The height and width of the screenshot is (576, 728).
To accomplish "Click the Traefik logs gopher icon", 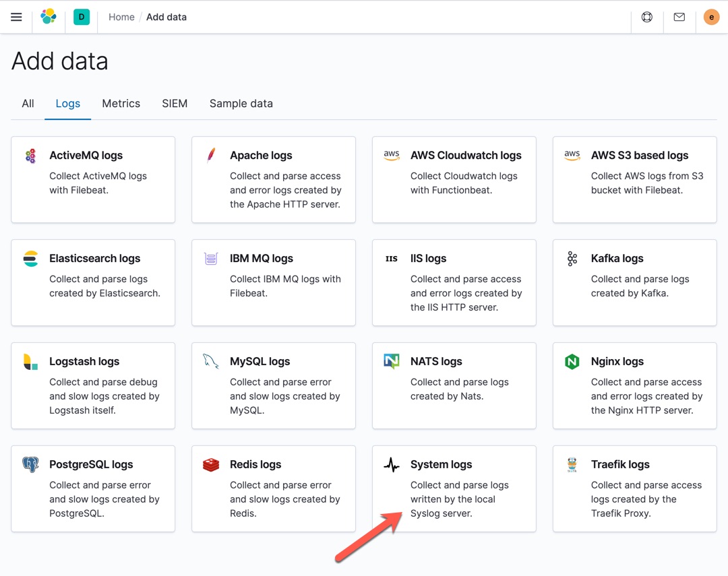I will point(572,465).
